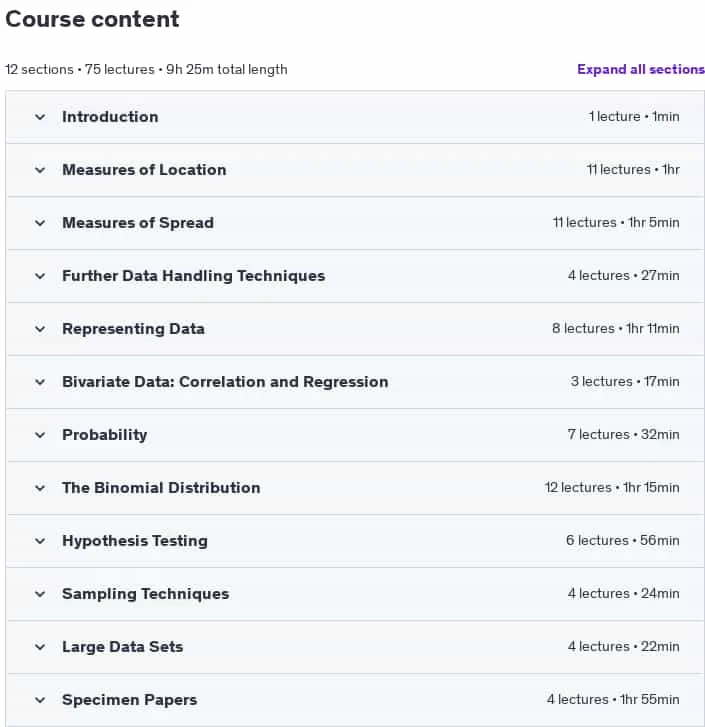705x727 pixels.
Task: Expand the Measures of Location chevron
Action: (40, 170)
